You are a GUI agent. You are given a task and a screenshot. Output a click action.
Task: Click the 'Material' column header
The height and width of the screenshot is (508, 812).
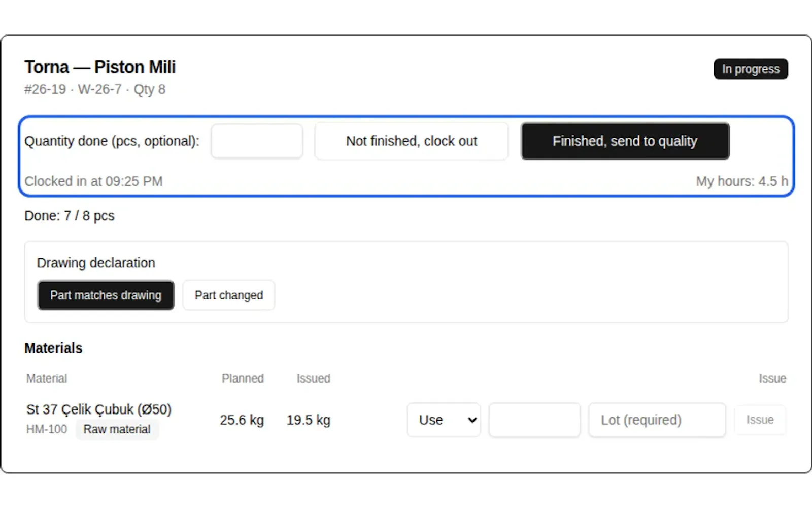tap(47, 378)
